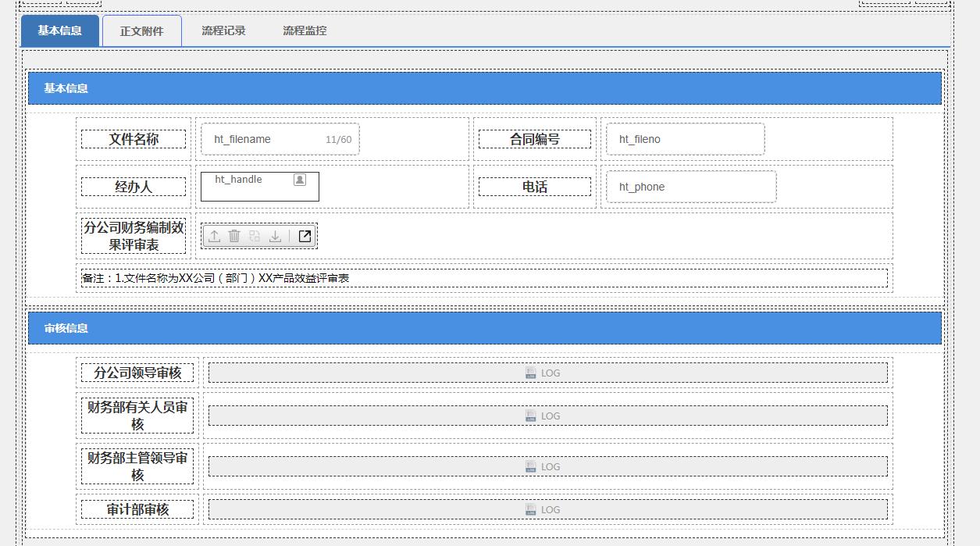980x546 pixels.
Task: Select the 经办人 label
Action: click(x=134, y=187)
